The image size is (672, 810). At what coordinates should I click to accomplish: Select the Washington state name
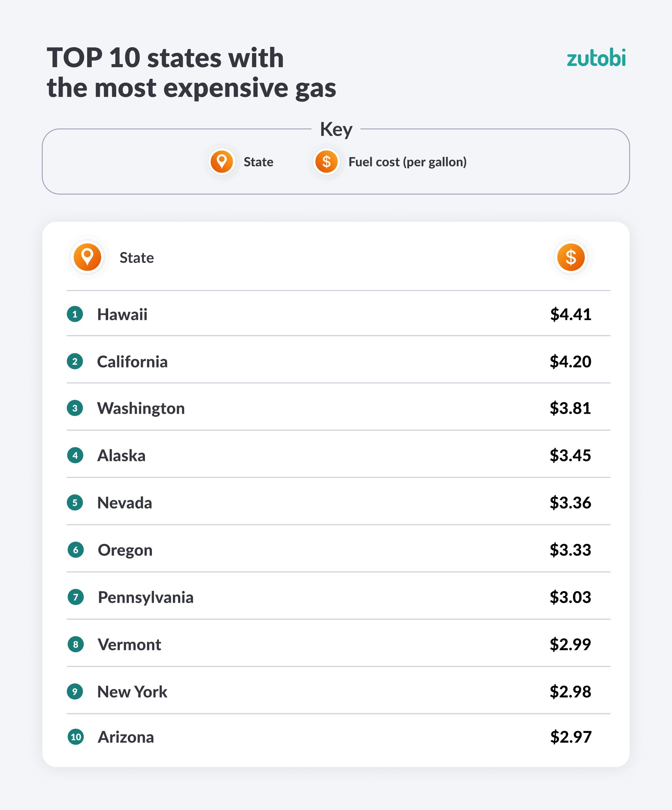[141, 409]
